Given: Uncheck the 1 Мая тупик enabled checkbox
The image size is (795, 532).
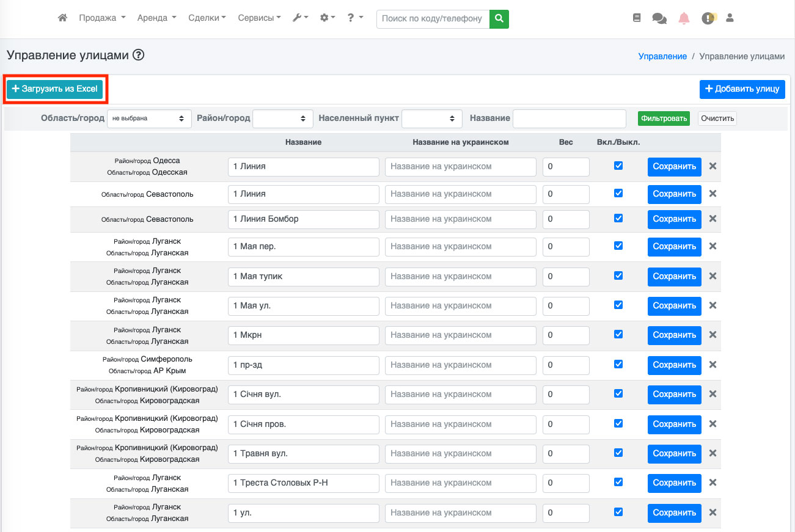Looking at the screenshot, I should pos(618,275).
